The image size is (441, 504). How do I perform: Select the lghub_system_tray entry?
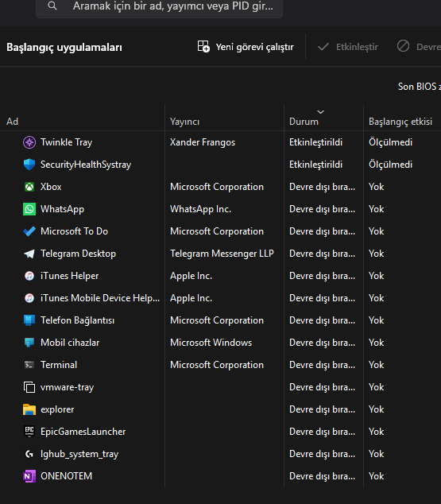click(x=79, y=454)
